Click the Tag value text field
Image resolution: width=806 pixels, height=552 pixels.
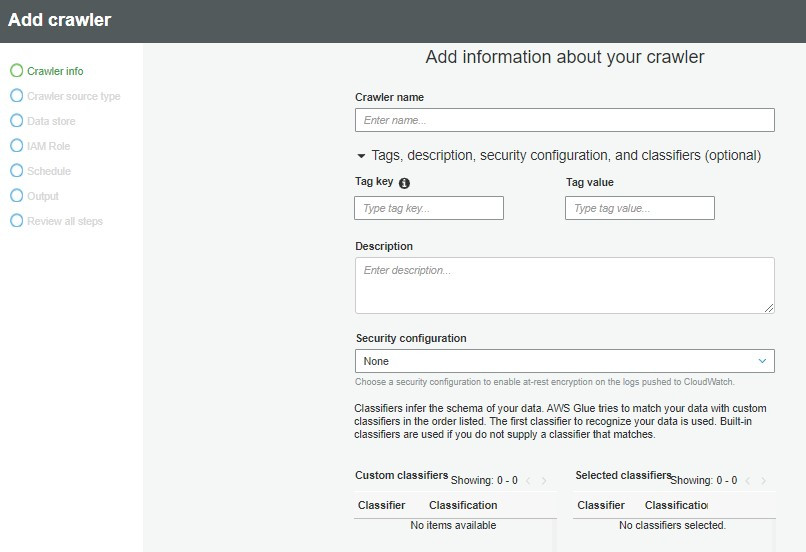coord(639,208)
